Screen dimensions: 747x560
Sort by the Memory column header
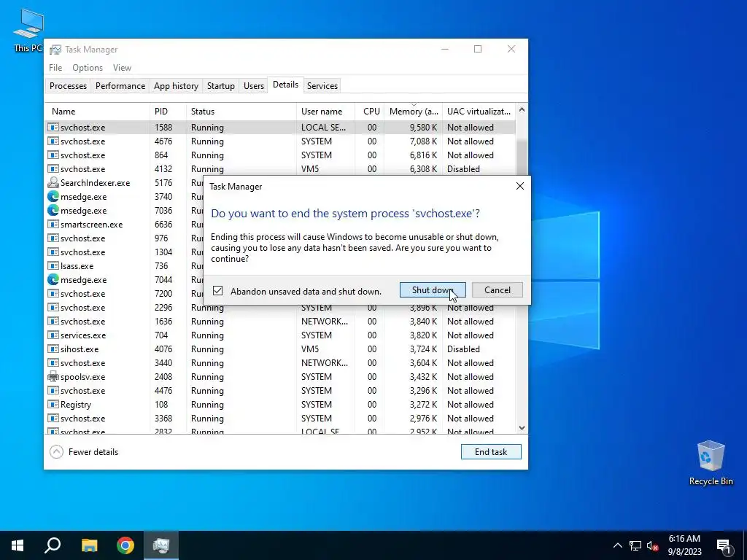[413, 112]
